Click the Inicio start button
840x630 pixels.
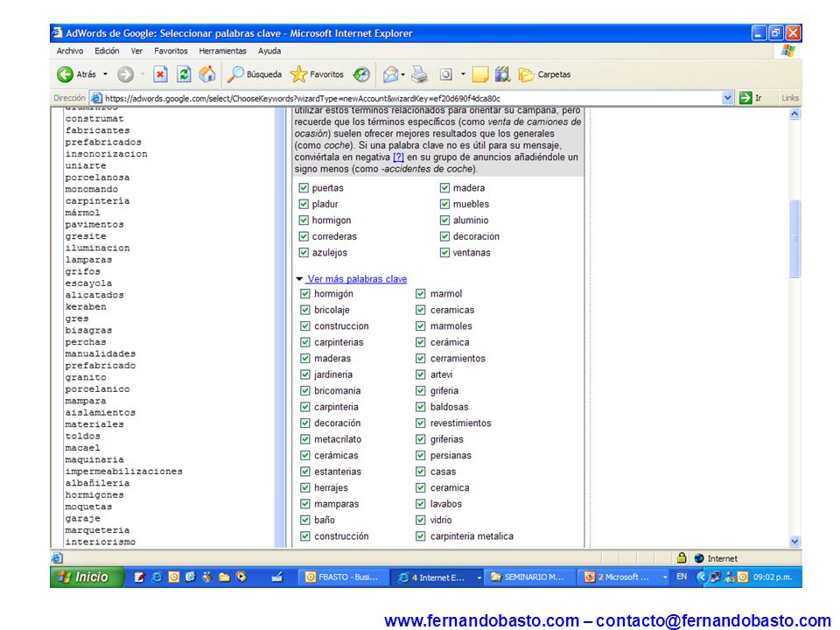tap(87, 577)
